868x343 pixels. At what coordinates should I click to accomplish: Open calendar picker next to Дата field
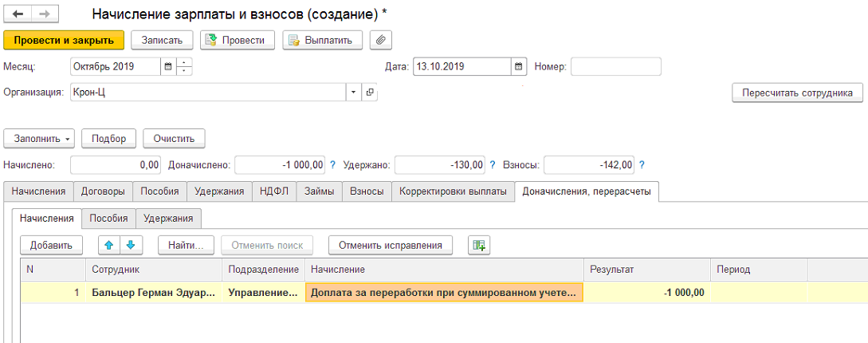click(518, 66)
